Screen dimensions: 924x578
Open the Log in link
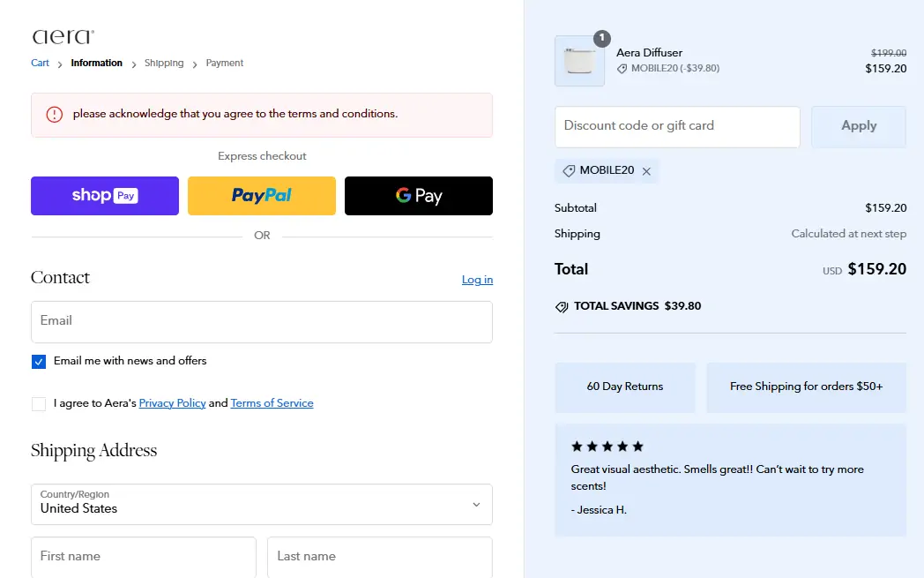[x=477, y=280]
